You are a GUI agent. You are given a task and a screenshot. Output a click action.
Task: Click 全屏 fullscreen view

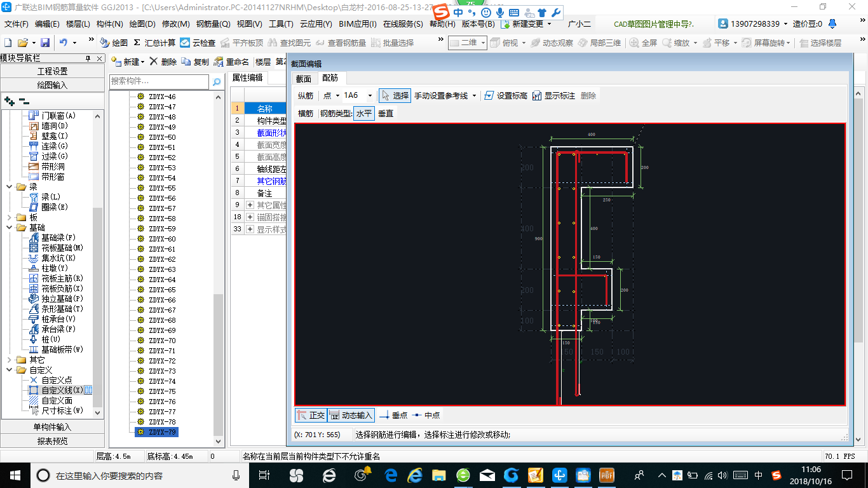pos(643,43)
